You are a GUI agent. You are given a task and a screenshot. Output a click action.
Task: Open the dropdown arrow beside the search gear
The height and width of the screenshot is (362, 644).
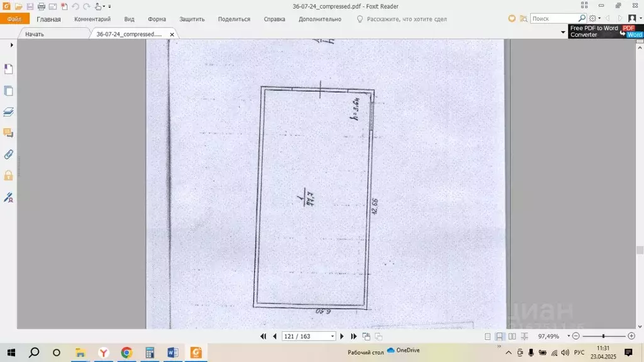[599, 18]
